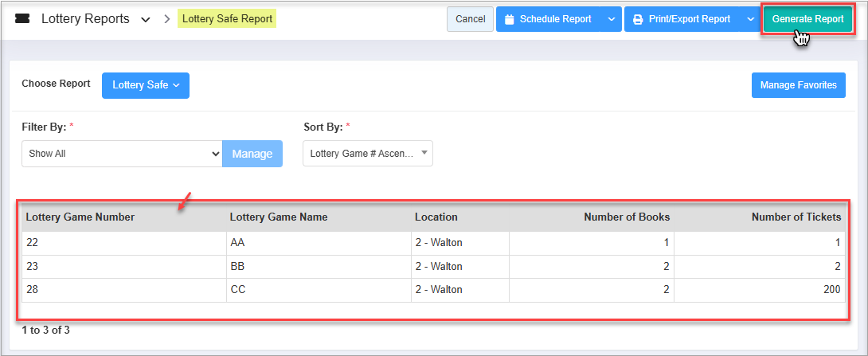This screenshot has height=356, width=868.
Task: Click the Number of Books column header
Action: tap(626, 217)
